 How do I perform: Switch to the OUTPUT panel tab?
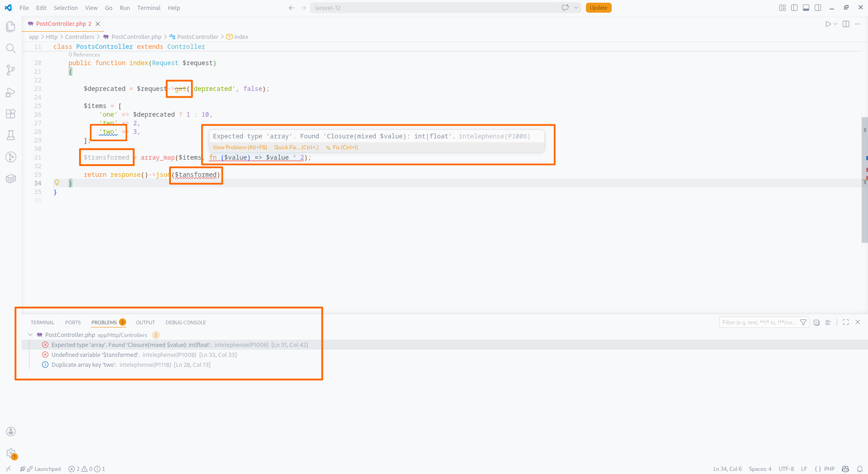click(145, 322)
